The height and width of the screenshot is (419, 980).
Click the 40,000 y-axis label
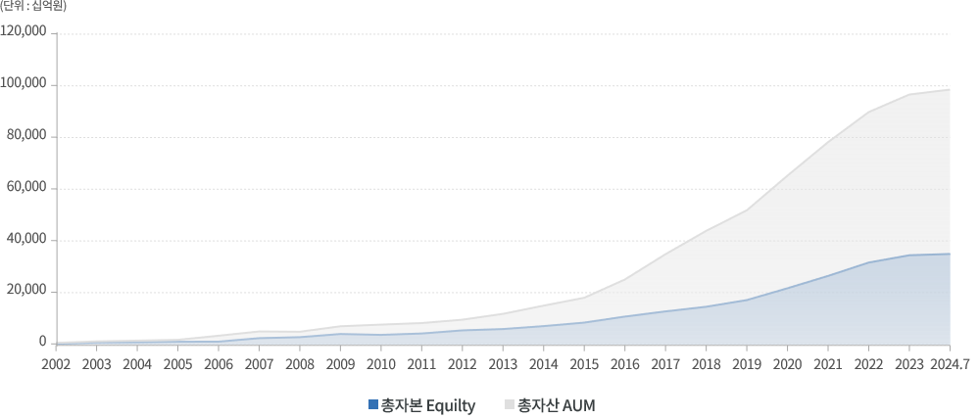point(26,240)
